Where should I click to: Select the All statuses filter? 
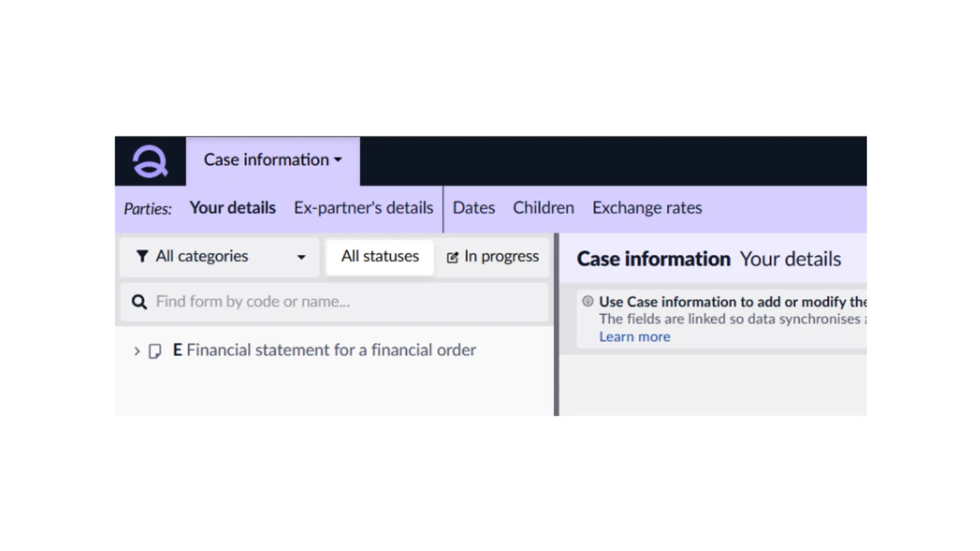coord(380,257)
